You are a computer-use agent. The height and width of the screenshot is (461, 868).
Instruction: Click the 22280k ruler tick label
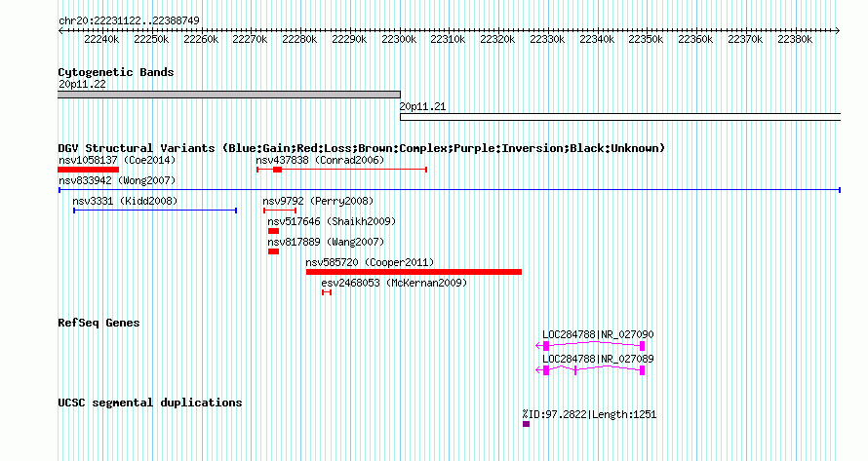click(x=299, y=39)
